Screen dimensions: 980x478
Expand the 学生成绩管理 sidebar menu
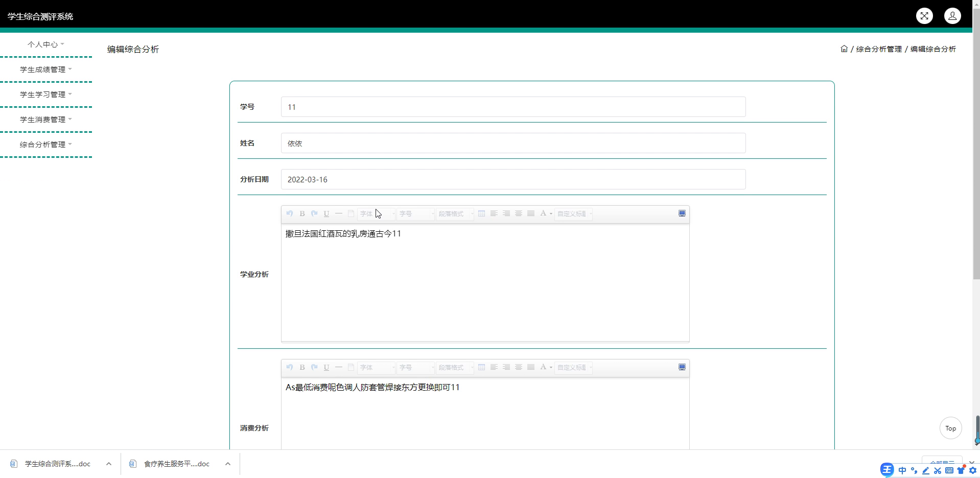coord(46,69)
